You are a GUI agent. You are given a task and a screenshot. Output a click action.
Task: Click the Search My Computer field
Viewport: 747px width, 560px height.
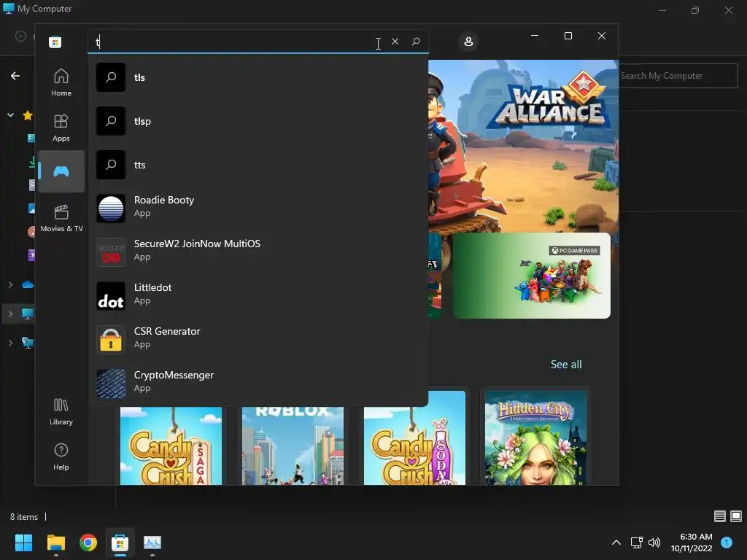coord(678,76)
